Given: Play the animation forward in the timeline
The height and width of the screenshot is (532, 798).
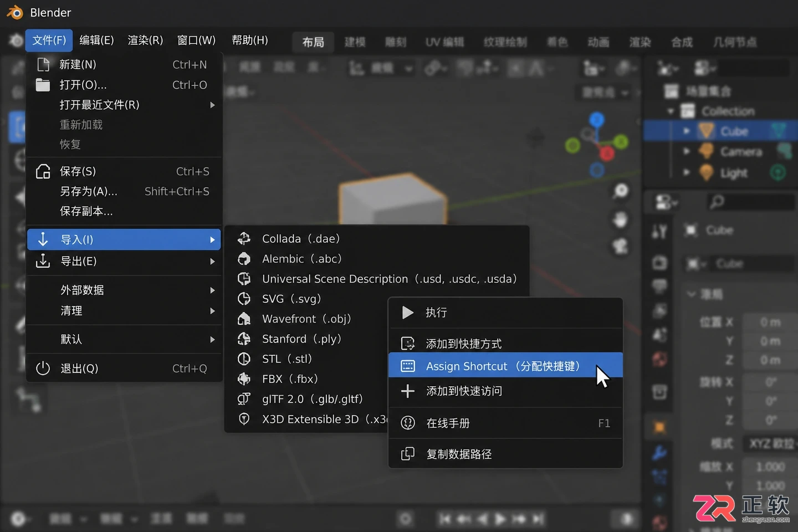Looking at the screenshot, I should (500, 519).
